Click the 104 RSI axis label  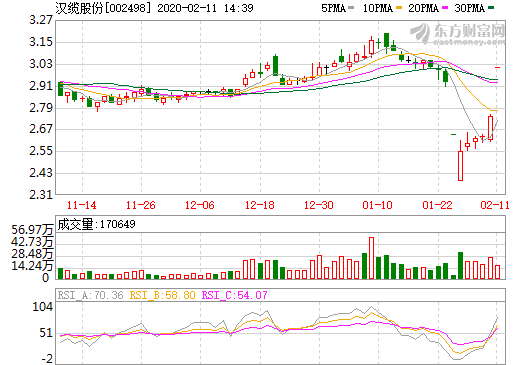click(x=42, y=307)
